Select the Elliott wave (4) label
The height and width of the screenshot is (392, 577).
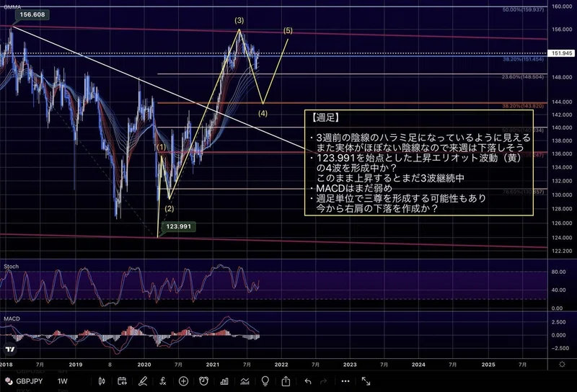point(263,114)
